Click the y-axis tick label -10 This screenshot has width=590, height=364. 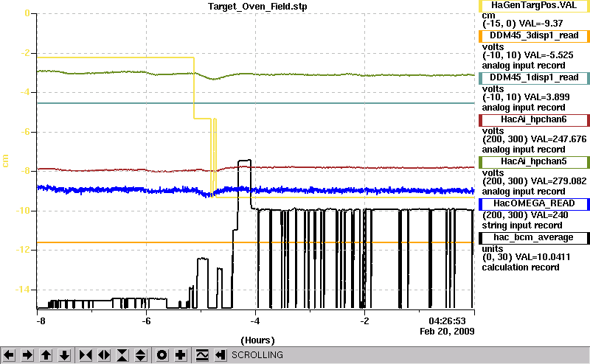[x=22, y=211]
